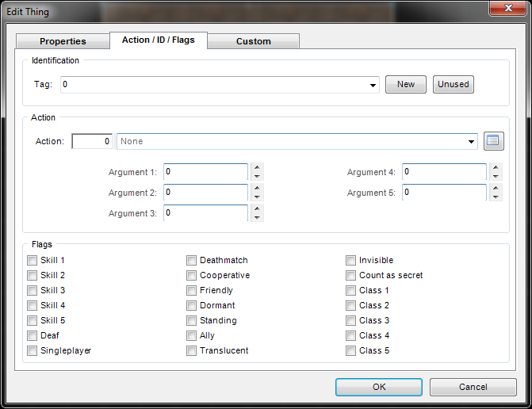Increase Argument 5 value
The height and width of the screenshot is (409, 532).
coord(496,188)
